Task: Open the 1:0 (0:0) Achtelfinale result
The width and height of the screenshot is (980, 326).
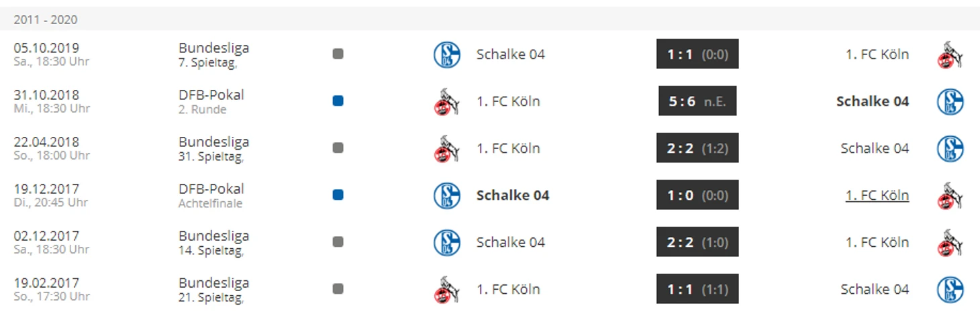Action: 697,195
